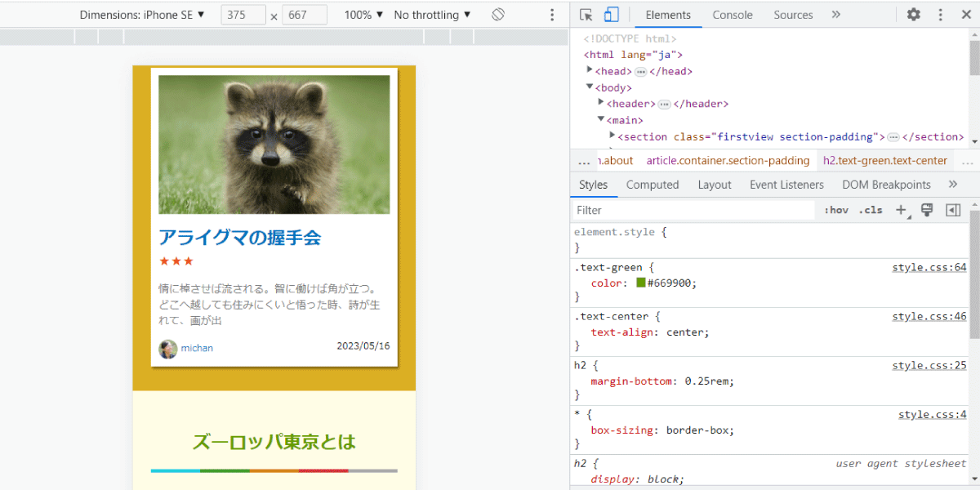Open the Event Listeners tab
Screen dimensions: 980x490
point(786,185)
